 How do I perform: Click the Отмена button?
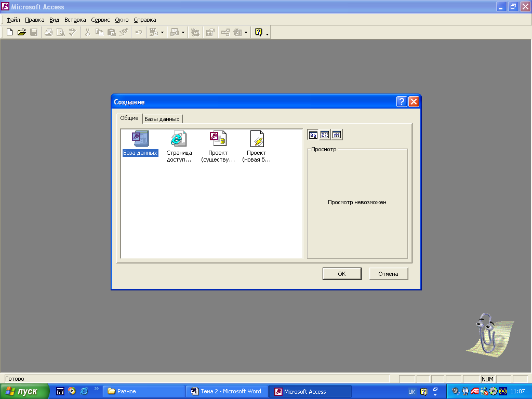pyautogui.click(x=388, y=274)
